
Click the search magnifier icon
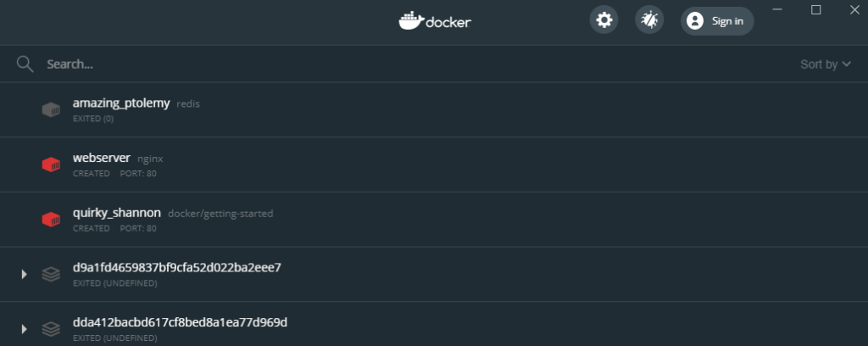(25, 64)
